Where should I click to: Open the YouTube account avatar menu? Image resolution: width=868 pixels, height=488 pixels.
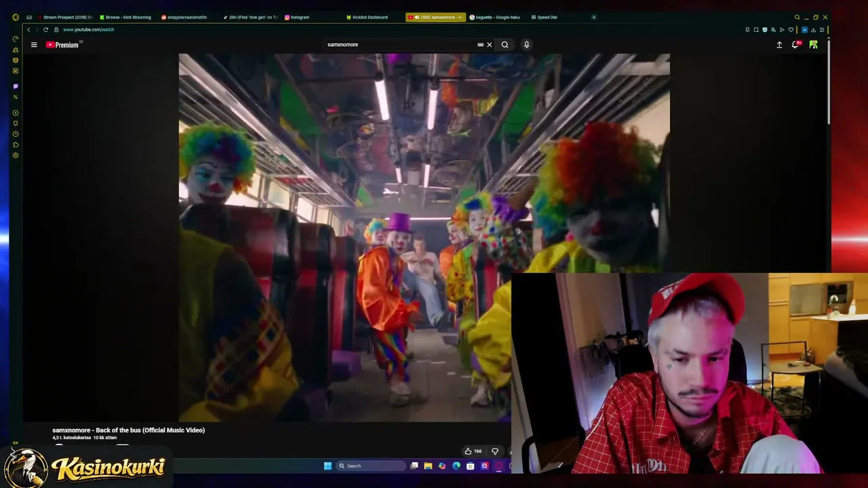tap(814, 45)
